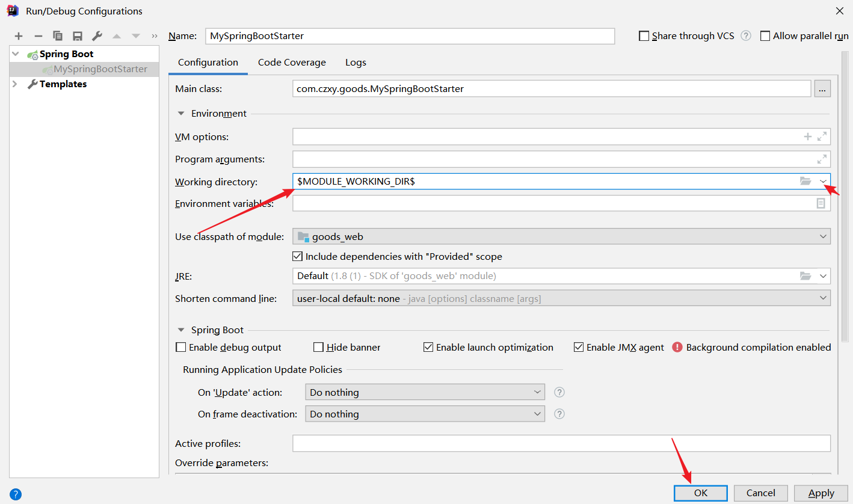Open help for 'Update' action policy
Viewport: 853px width, 504px height.
559,392
